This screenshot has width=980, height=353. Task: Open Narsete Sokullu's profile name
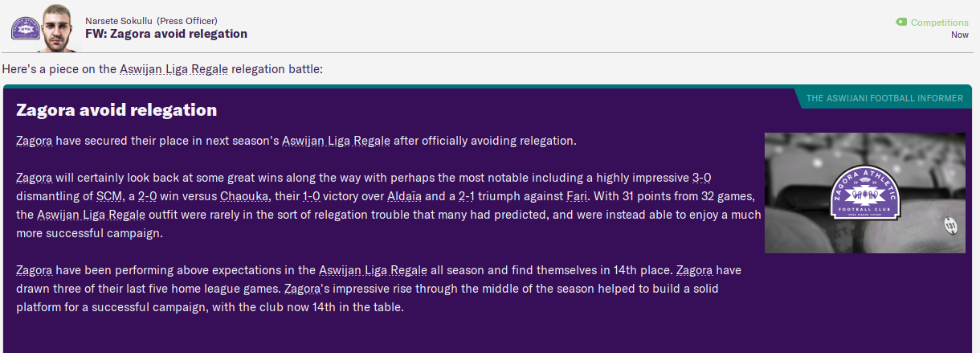coord(119,20)
